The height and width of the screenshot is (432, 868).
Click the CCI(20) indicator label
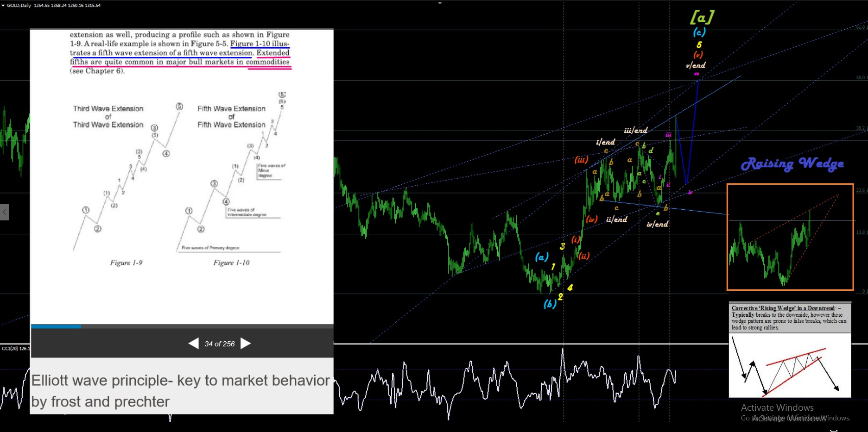(15, 348)
